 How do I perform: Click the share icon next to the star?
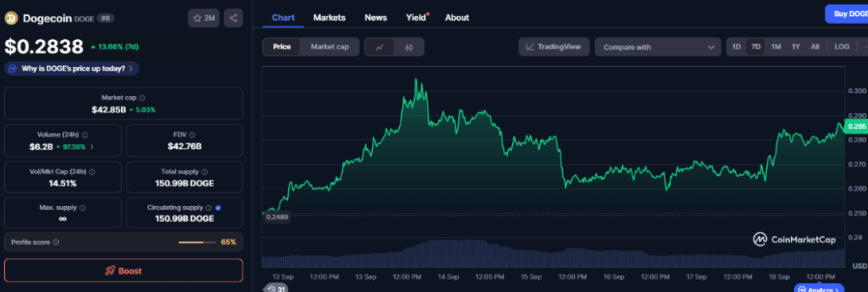[233, 18]
